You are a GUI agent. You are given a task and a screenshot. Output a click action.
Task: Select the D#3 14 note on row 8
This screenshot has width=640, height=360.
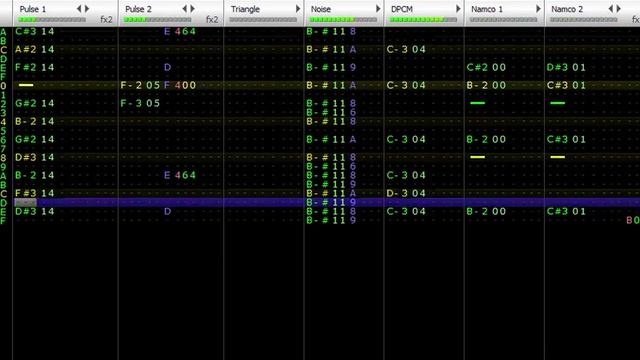tap(35, 157)
